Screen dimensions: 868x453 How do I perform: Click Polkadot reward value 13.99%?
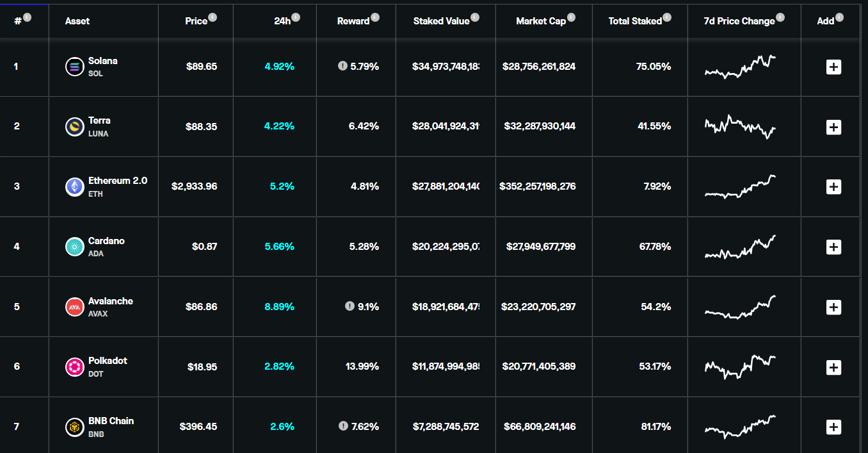(x=362, y=367)
